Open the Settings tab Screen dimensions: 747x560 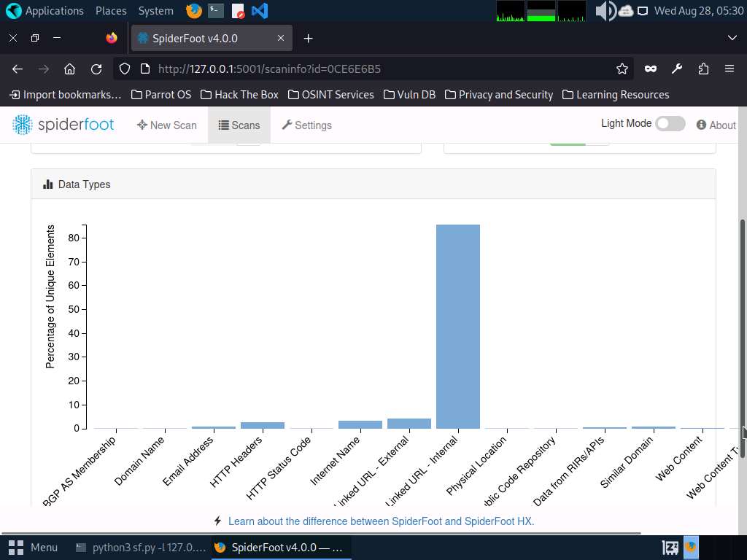307,125
